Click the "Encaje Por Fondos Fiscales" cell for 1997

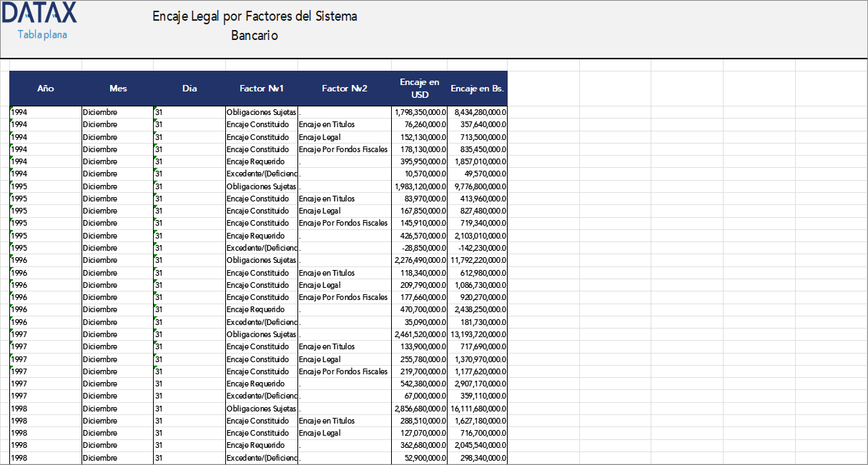click(343, 371)
